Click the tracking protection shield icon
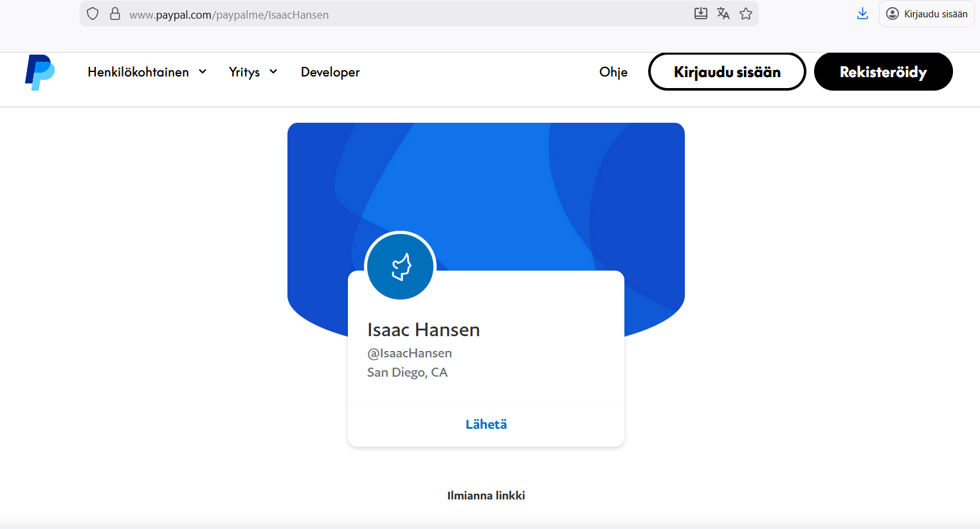Image resolution: width=980 pixels, height=529 pixels. 93,13
